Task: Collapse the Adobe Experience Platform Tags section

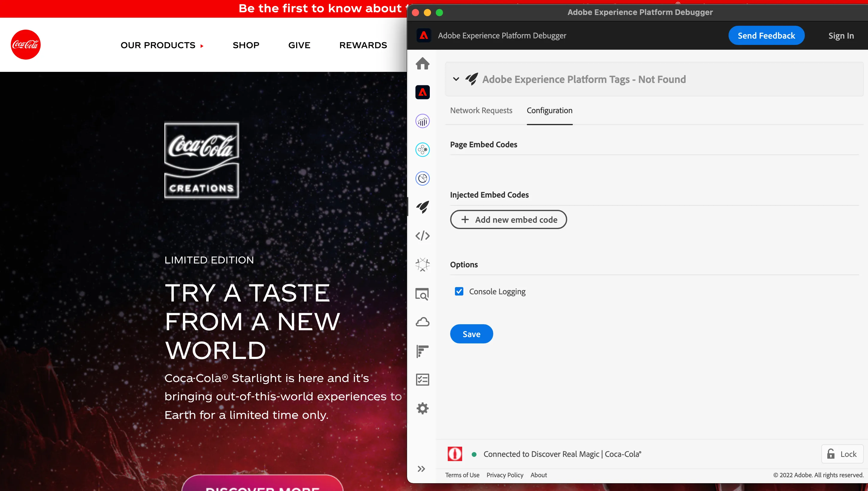Action: (456, 79)
